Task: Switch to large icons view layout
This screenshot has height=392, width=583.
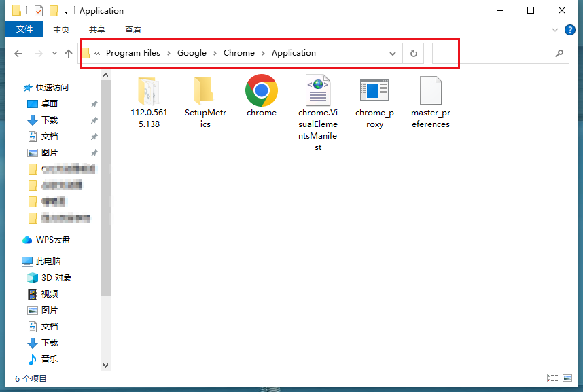Action: (x=567, y=378)
